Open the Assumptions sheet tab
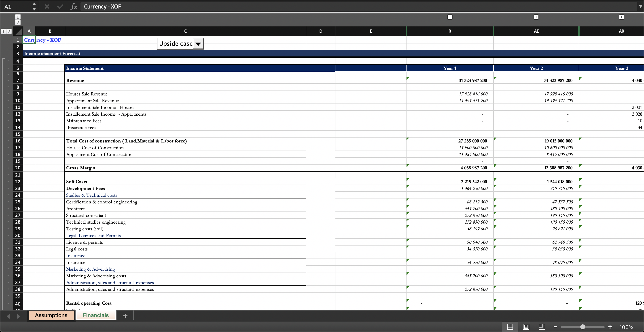This screenshot has height=332, width=644. point(51,315)
